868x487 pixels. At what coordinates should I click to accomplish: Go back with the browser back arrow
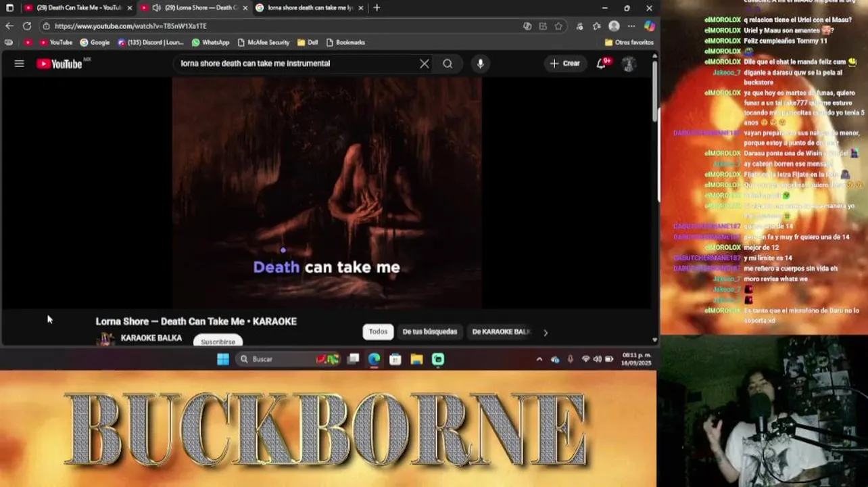tap(9, 26)
